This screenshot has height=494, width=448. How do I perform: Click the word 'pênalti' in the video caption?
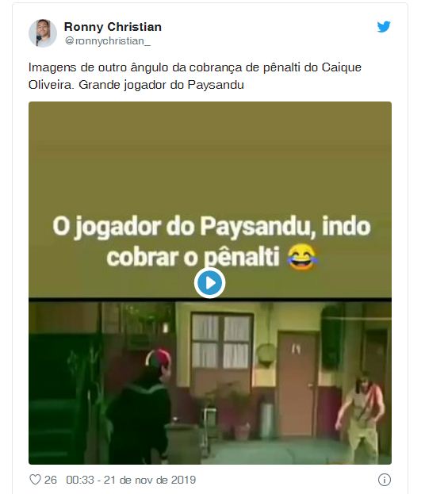(x=242, y=257)
